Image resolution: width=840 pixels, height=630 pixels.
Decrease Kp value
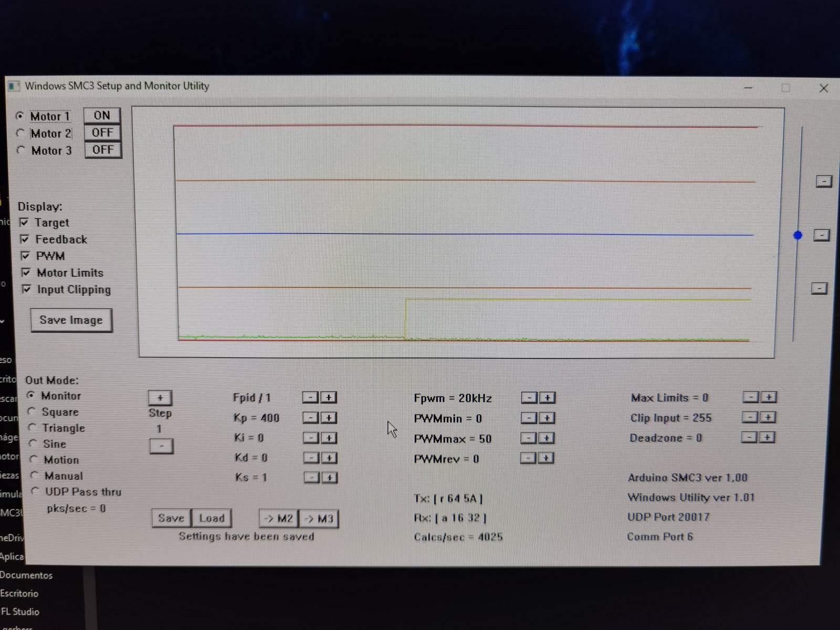point(311,418)
